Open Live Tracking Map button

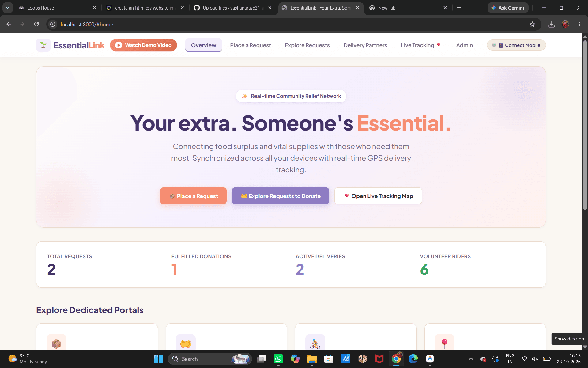pos(378,196)
